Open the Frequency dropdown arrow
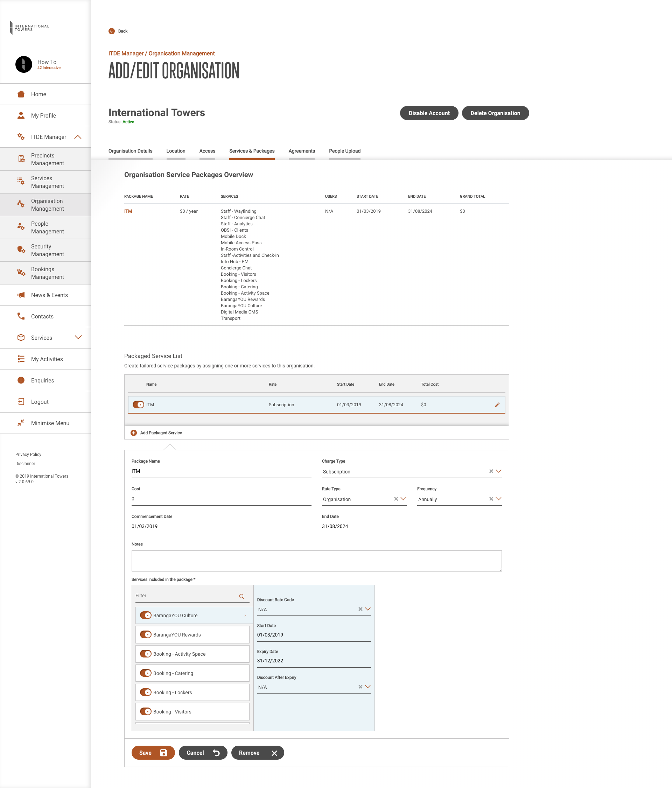Viewport: 672px width, 788px height. [499, 499]
